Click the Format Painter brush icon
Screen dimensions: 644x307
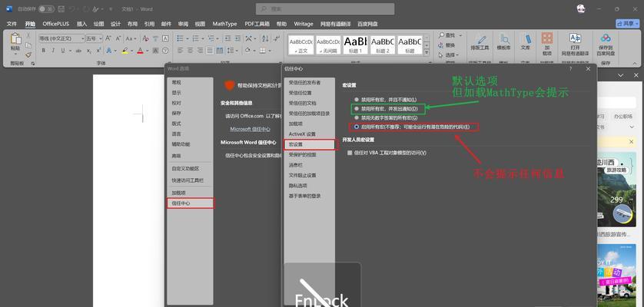[28, 55]
